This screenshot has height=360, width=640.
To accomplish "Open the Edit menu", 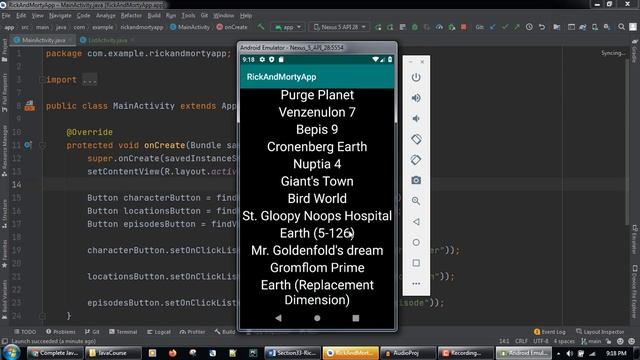I will click(x=21, y=16).
